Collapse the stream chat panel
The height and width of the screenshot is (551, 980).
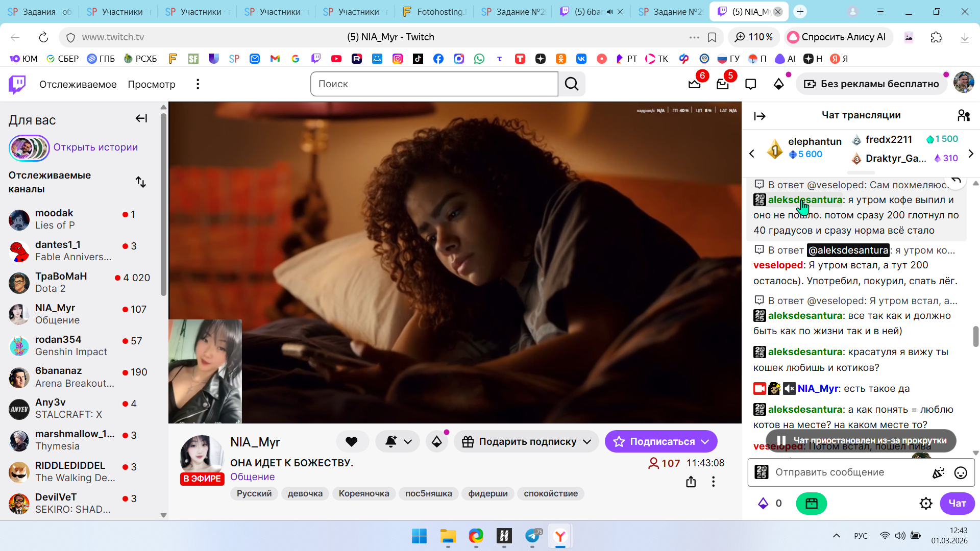[x=760, y=116]
